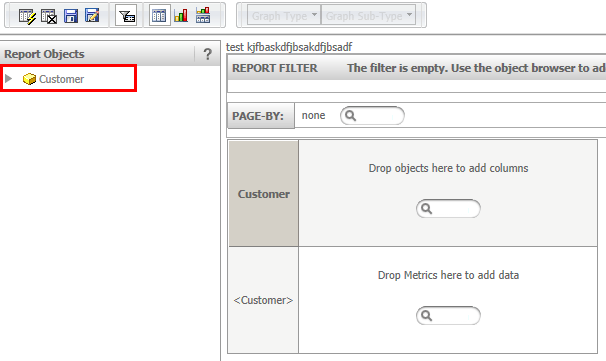The image size is (606, 361).
Task: Open Report Objects help question mark
Action: 208,54
